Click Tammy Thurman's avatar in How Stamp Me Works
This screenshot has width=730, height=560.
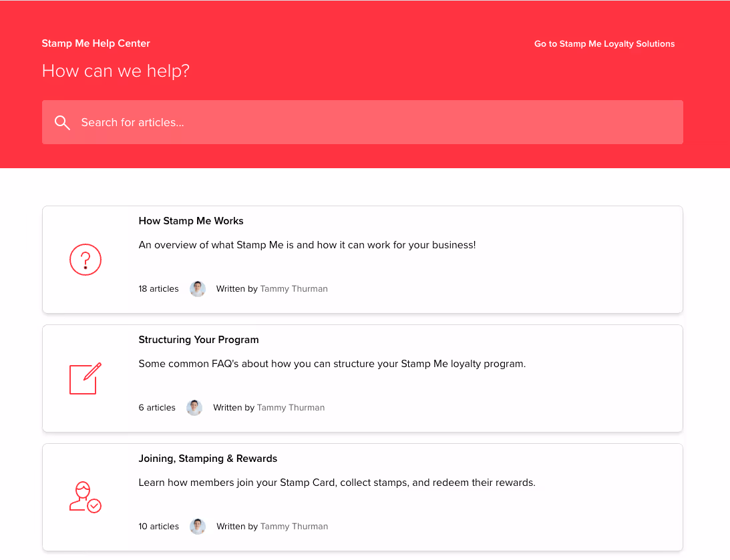[197, 288]
